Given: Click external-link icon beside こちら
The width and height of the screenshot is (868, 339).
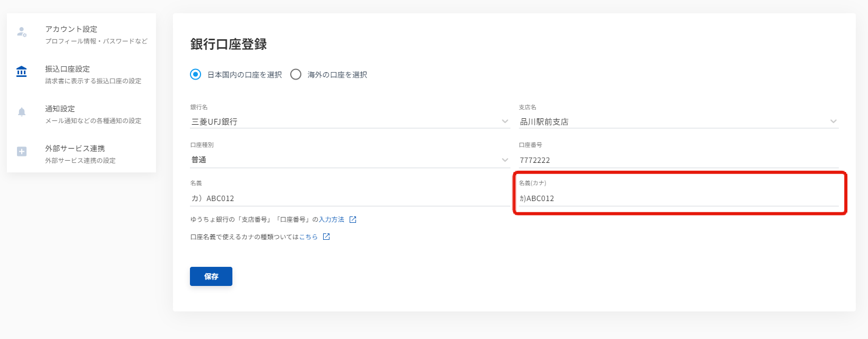Looking at the screenshot, I should [326, 237].
